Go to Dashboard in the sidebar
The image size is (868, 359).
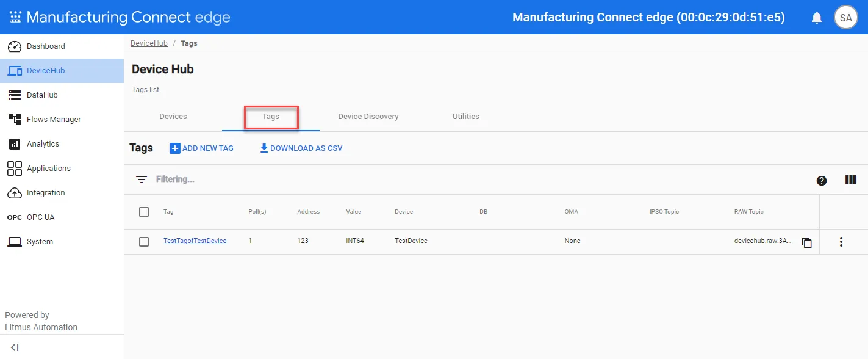point(62,46)
